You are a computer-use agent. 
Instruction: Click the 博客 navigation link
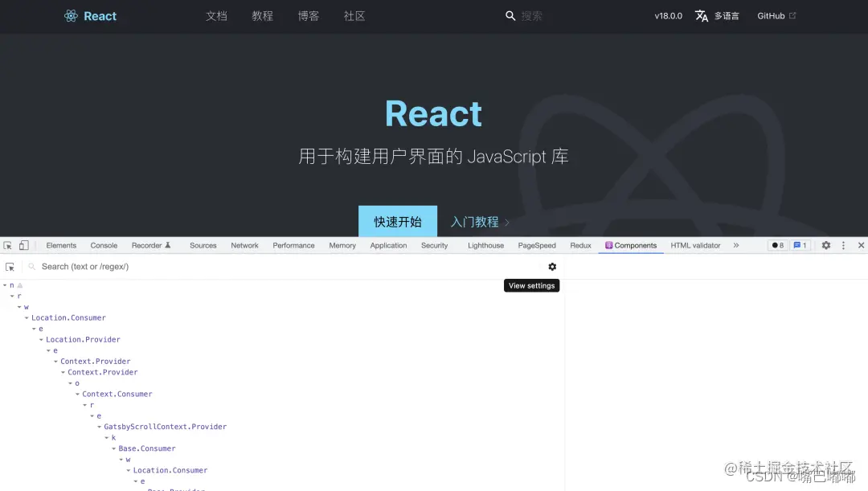[309, 16]
